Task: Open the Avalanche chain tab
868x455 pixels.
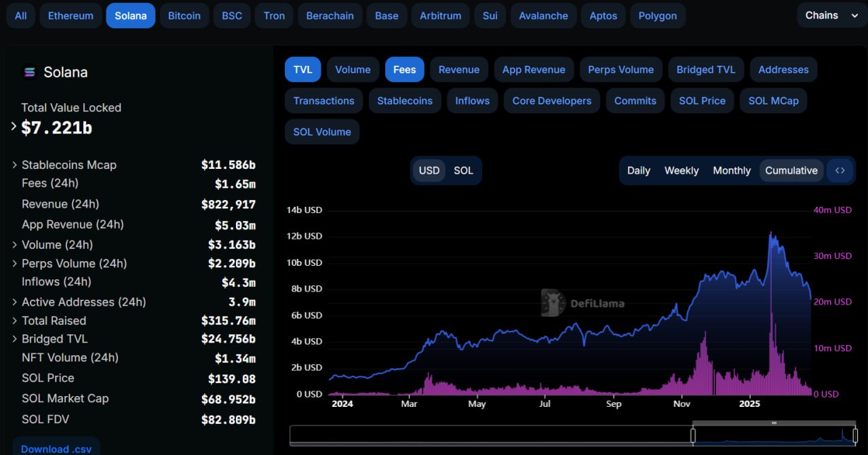Action: tap(544, 16)
